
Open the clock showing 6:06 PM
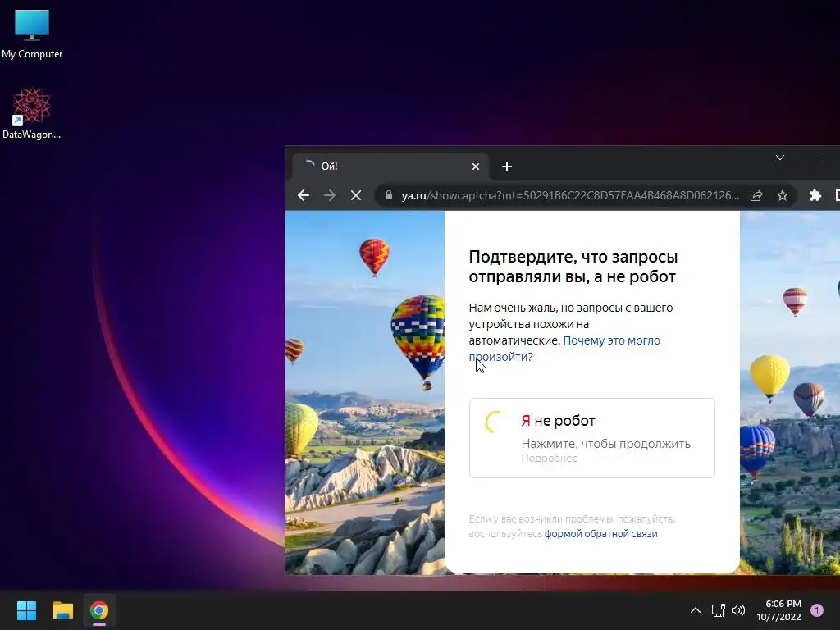tap(778, 610)
